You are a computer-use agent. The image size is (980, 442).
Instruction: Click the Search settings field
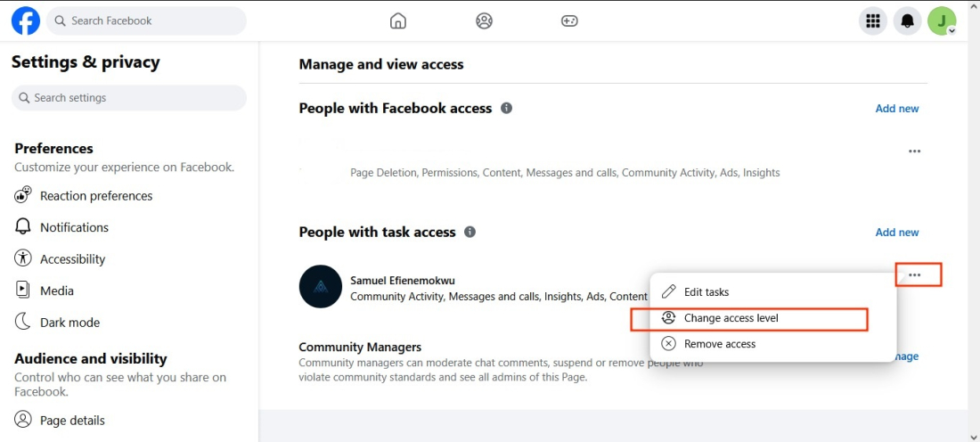click(x=129, y=98)
